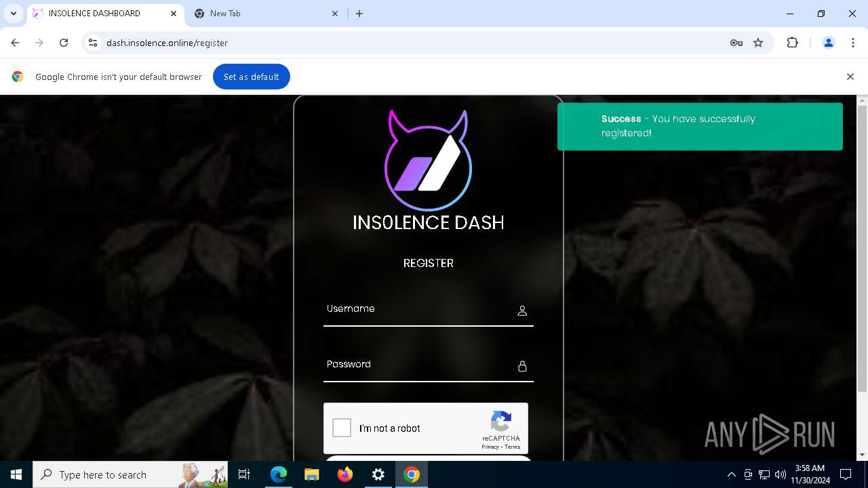
Task: Click the user icon in Username field
Action: tap(522, 310)
